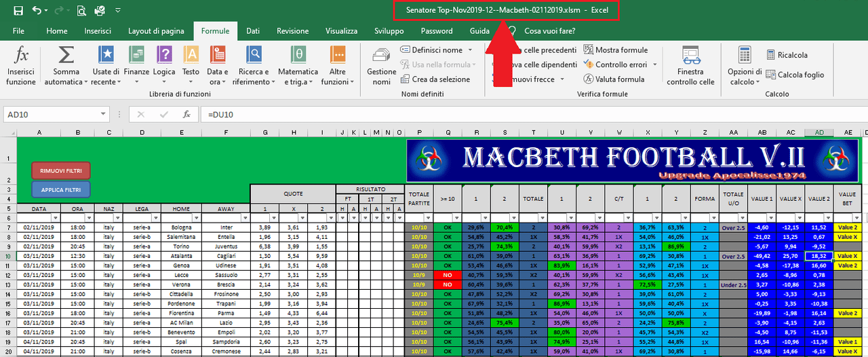Switch to the Revisione tab
The height and width of the screenshot is (357, 868).
click(292, 31)
